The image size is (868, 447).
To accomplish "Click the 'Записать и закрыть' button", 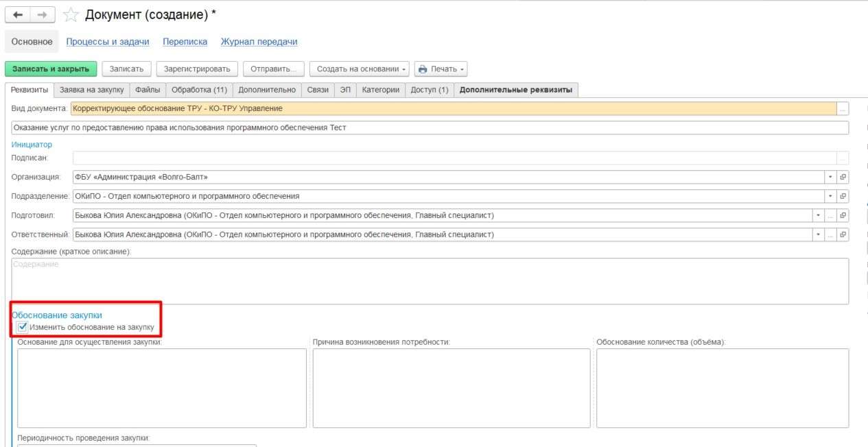I will pyautogui.click(x=51, y=69).
